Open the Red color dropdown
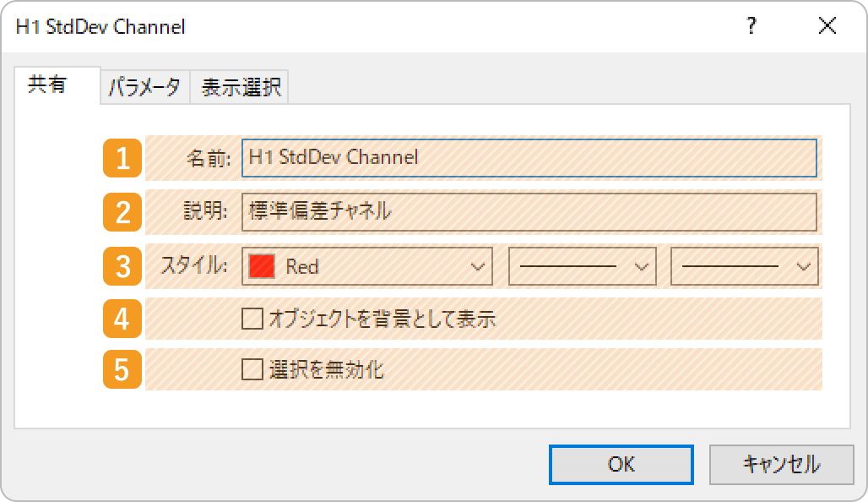Screen dimensions: 868x502 [367, 266]
